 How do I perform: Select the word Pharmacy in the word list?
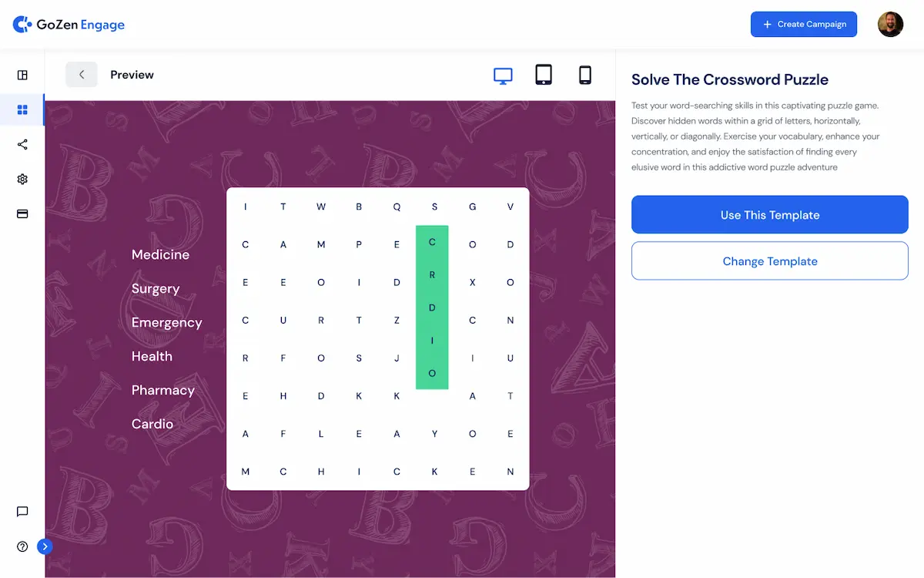point(162,390)
